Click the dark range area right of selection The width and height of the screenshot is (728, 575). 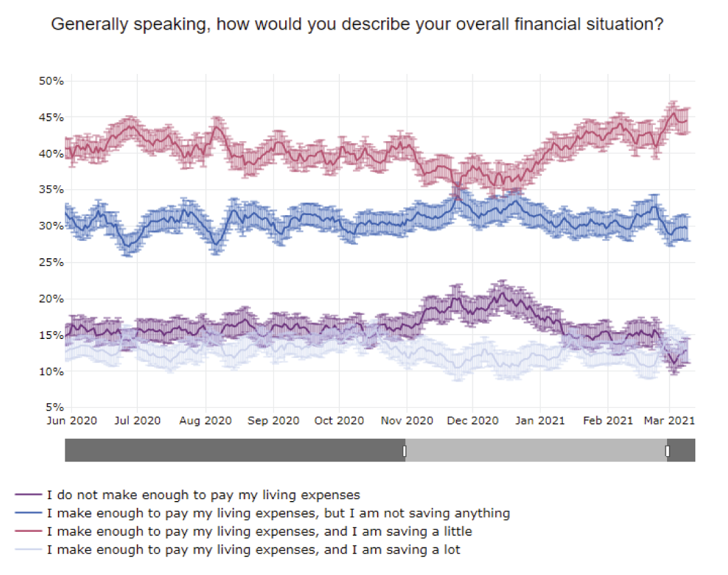682,451
